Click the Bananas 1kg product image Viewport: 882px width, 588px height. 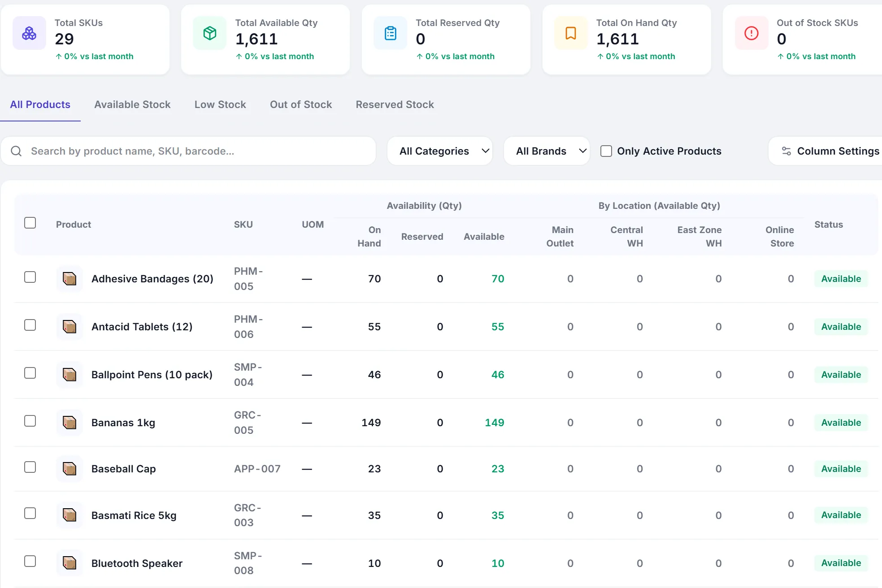tap(70, 423)
